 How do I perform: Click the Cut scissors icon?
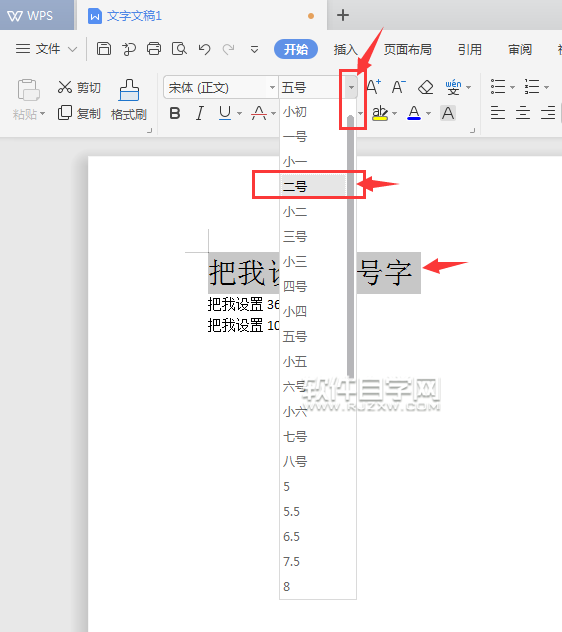click(x=65, y=87)
